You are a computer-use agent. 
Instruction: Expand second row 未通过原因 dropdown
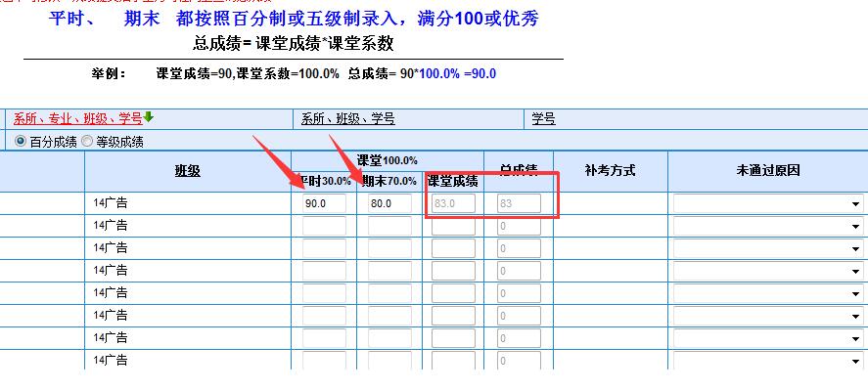point(767,227)
